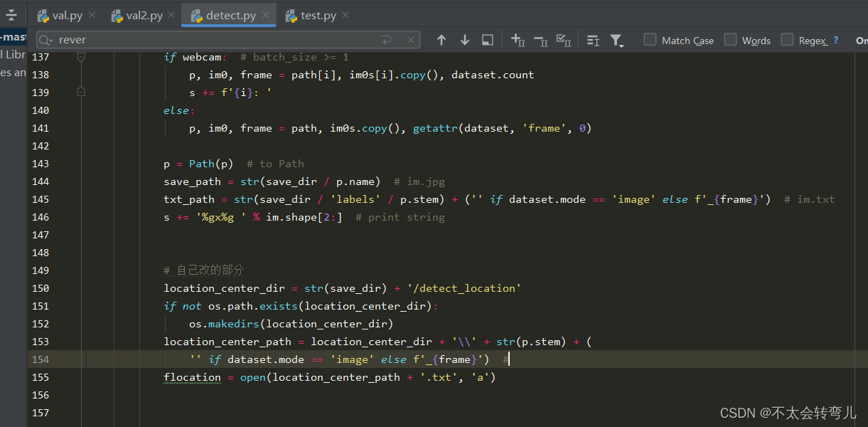
Task: Close the test.py tab
Action: point(345,15)
